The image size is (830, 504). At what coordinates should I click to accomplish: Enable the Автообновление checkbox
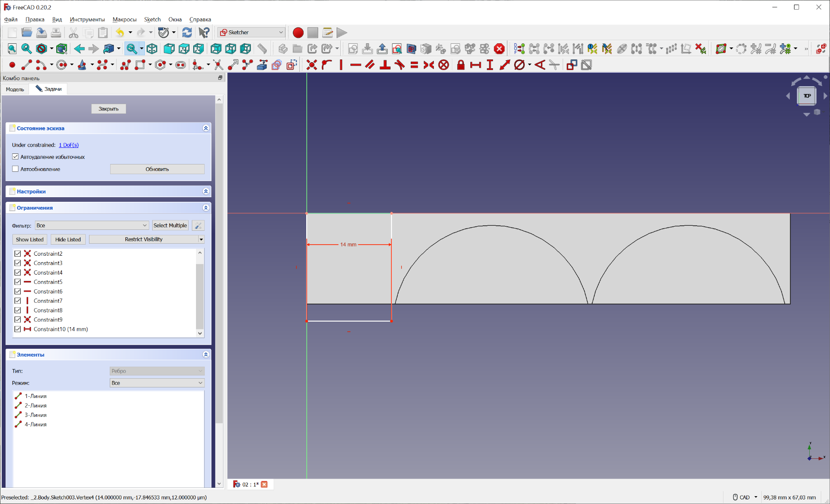(16, 169)
